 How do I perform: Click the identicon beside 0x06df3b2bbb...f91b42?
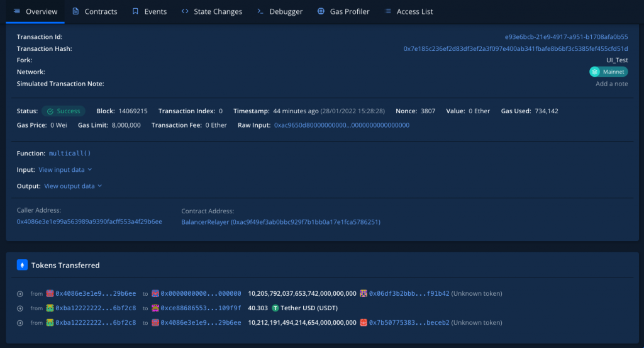[x=364, y=293]
